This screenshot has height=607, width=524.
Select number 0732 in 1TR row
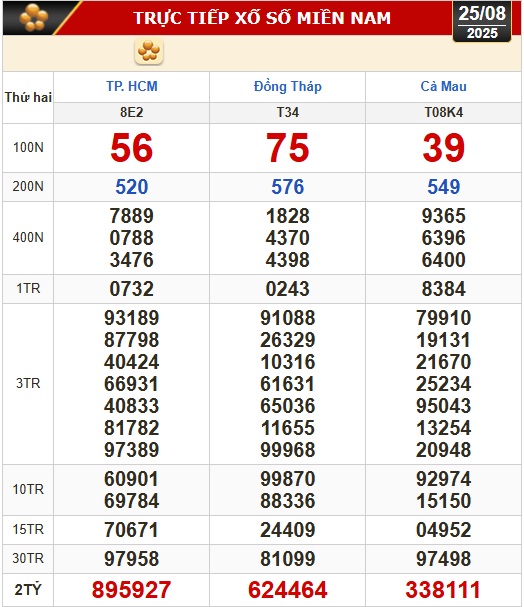132,289
